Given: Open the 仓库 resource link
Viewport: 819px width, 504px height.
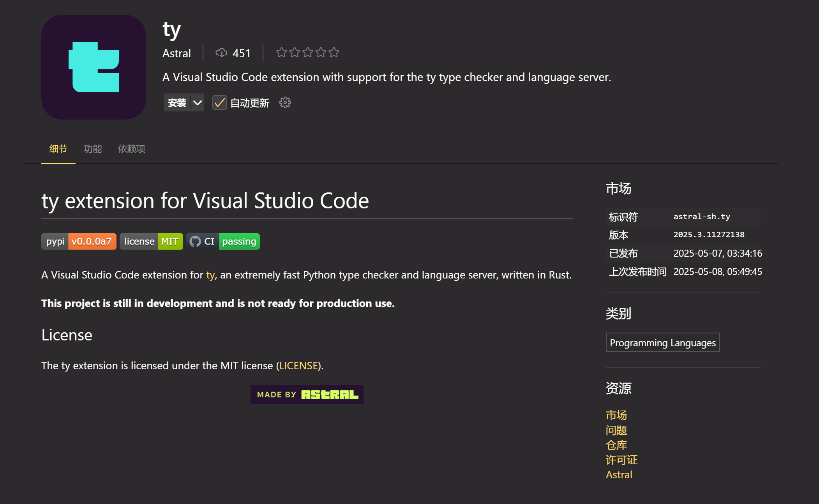Looking at the screenshot, I should [x=616, y=445].
